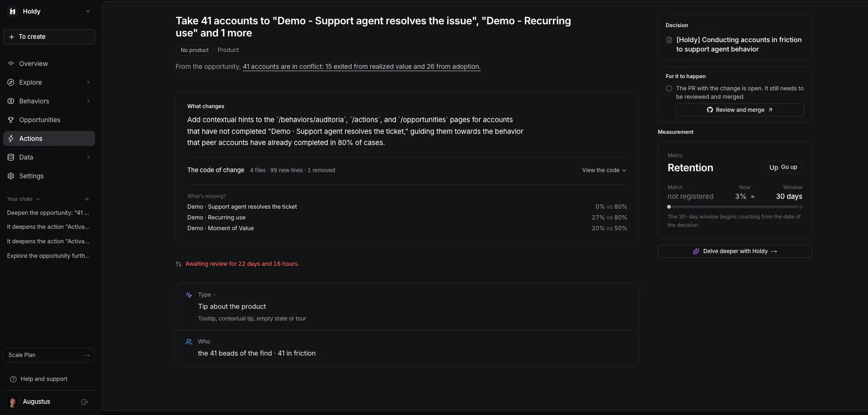Click the Opportunities trophy icon

(x=11, y=120)
